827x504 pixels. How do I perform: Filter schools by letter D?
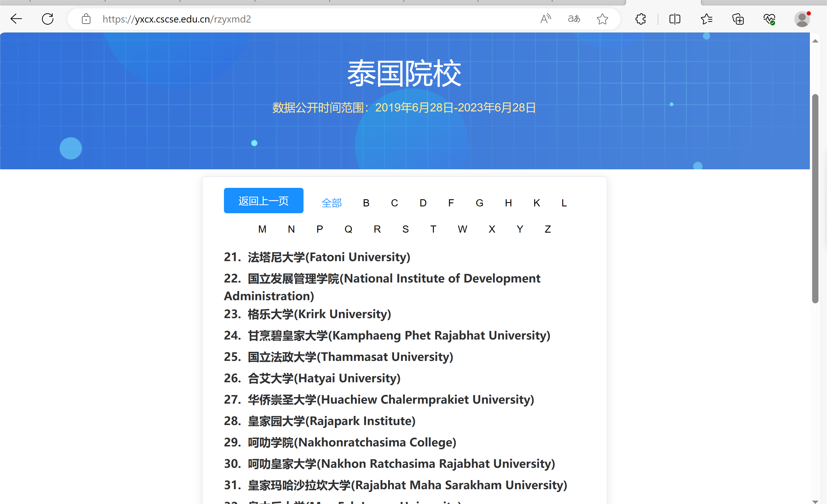tap(423, 203)
